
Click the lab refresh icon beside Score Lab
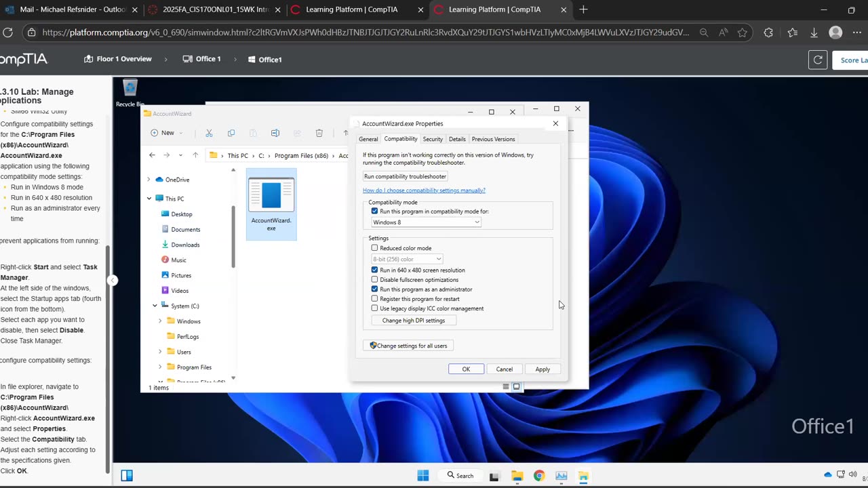(818, 60)
